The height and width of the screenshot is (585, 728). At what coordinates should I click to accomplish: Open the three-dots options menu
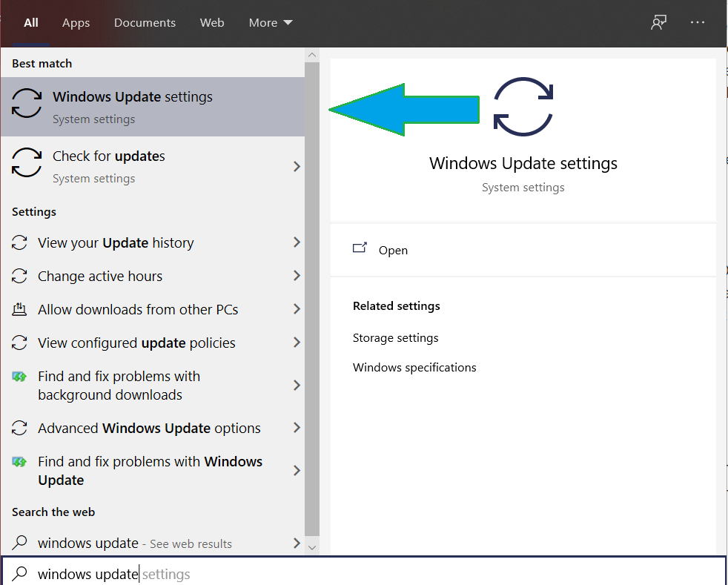coord(698,22)
